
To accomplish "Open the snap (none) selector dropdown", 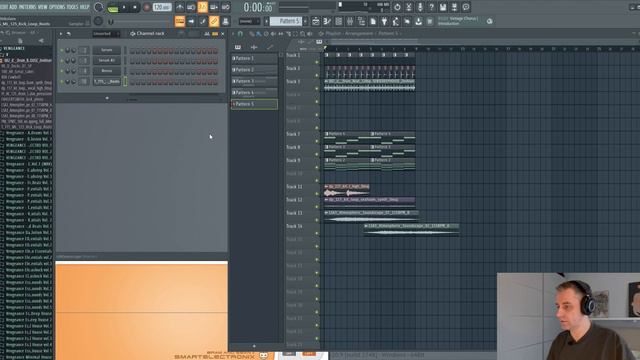I will (x=249, y=21).
